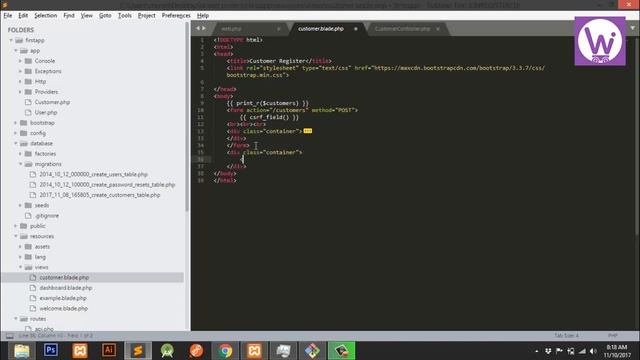Image resolution: width=640 pixels, height=360 pixels.
Task: Open Customer.php in the sidebar
Action: coord(52,102)
